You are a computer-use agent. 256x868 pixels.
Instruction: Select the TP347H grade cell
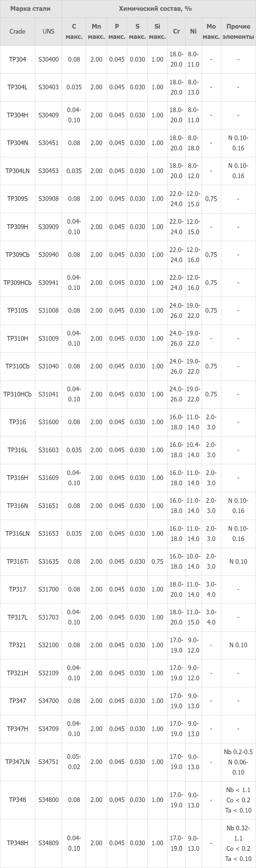18,729
